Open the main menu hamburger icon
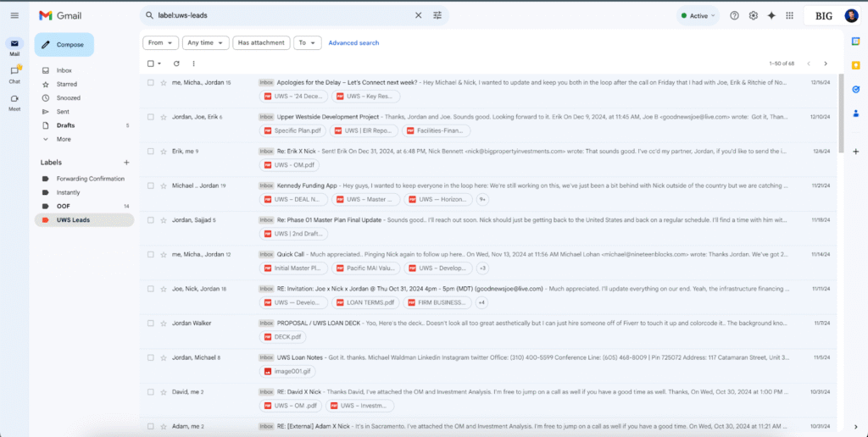This screenshot has height=437, width=868. (14, 15)
